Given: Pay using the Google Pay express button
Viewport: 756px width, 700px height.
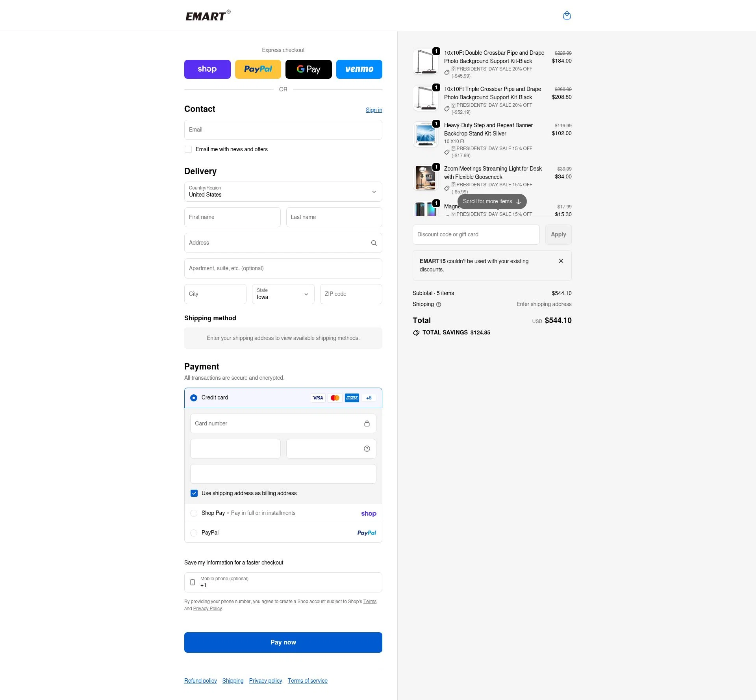Looking at the screenshot, I should pos(308,69).
